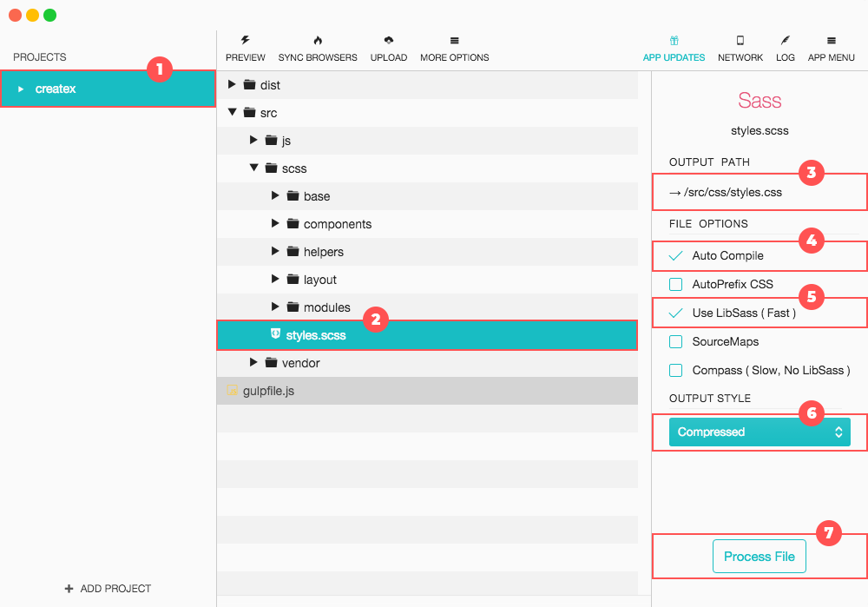868x607 pixels.
Task: Open Sync Browsers flame icon
Action: [x=318, y=41]
